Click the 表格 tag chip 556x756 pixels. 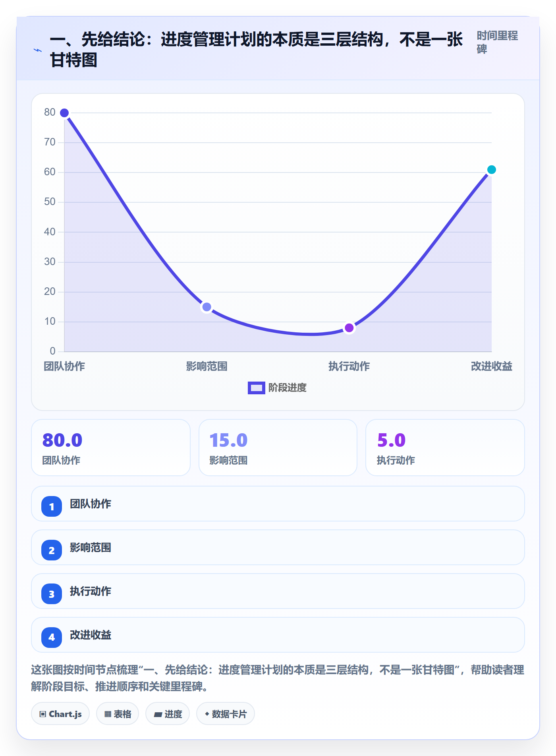[x=118, y=714]
